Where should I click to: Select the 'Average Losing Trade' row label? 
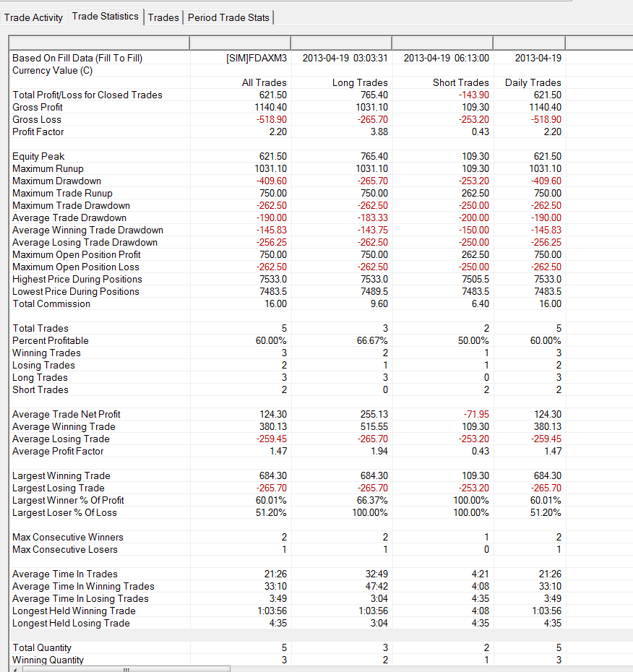(x=61, y=439)
